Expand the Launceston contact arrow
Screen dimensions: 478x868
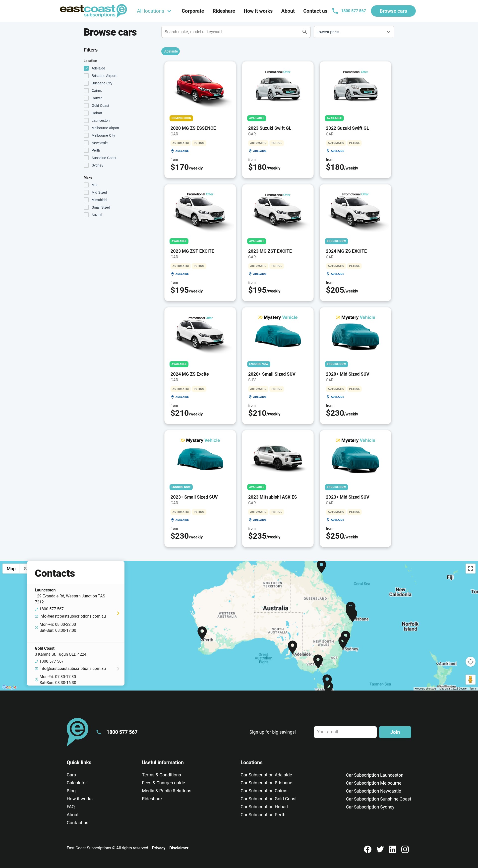click(x=118, y=613)
